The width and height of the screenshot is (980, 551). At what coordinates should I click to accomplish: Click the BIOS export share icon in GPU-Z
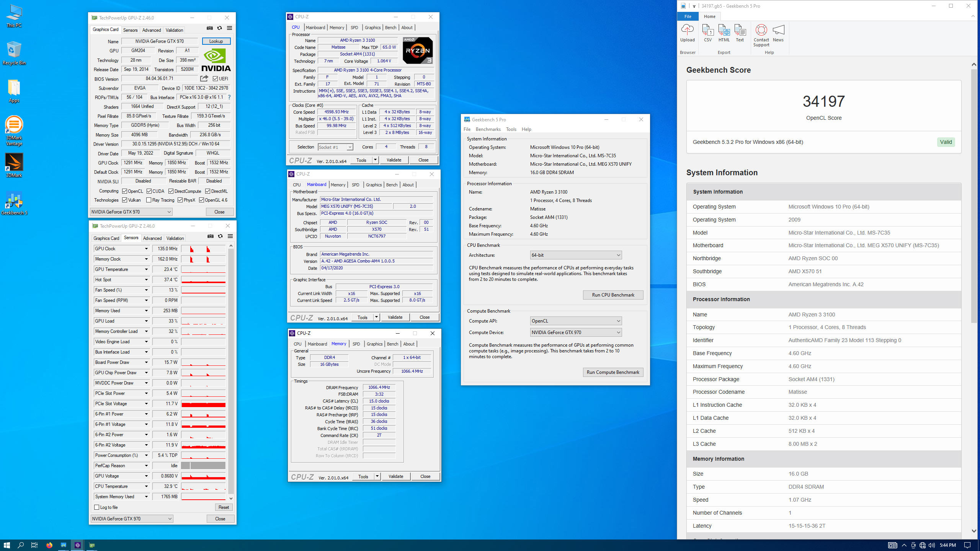click(204, 78)
